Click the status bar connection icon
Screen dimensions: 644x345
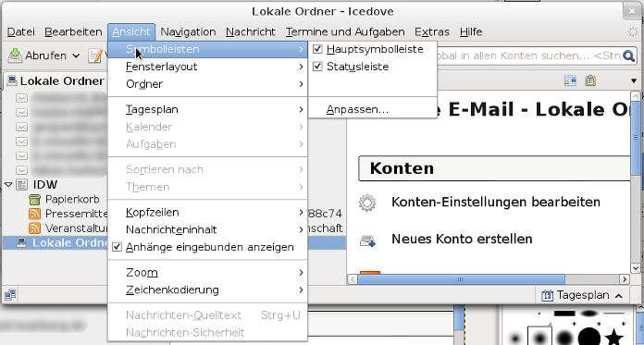point(10,294)
